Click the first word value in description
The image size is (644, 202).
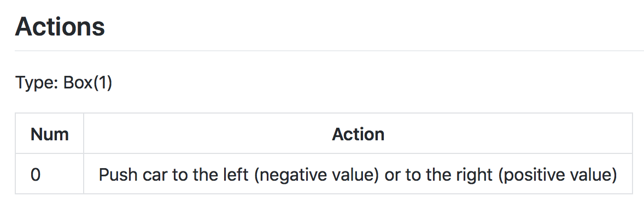tap(352, 175)
